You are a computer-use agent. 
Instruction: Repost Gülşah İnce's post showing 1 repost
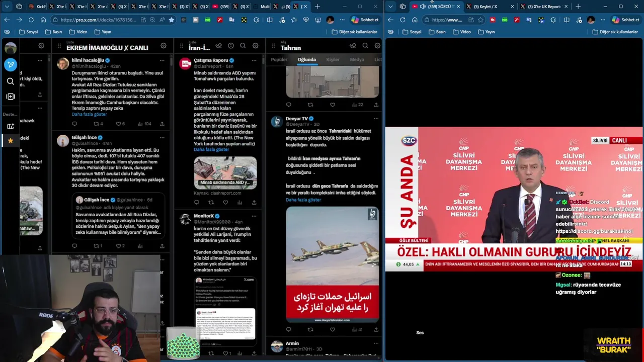click(x=98, y=246)
